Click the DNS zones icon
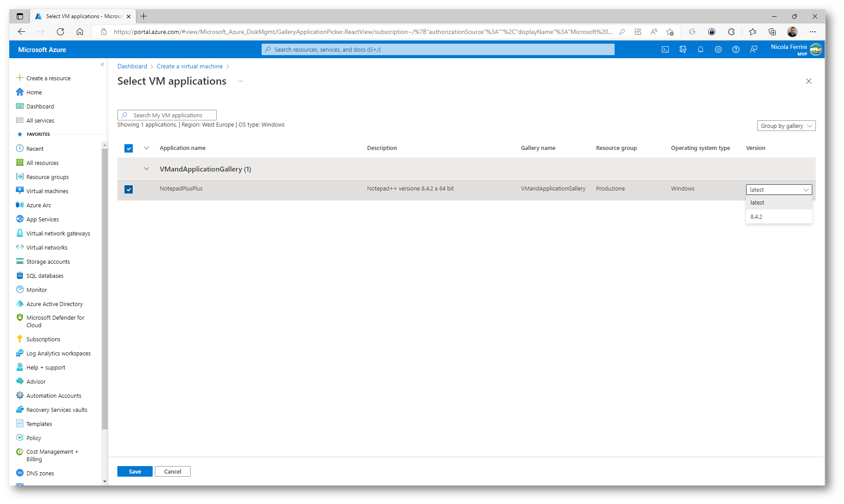 (x=20, y=473)
